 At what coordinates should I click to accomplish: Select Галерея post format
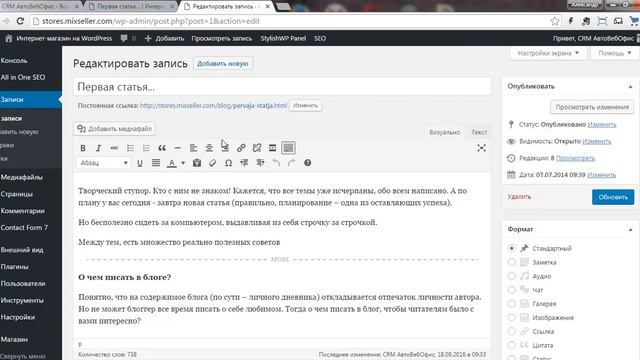tap(511, 304)
